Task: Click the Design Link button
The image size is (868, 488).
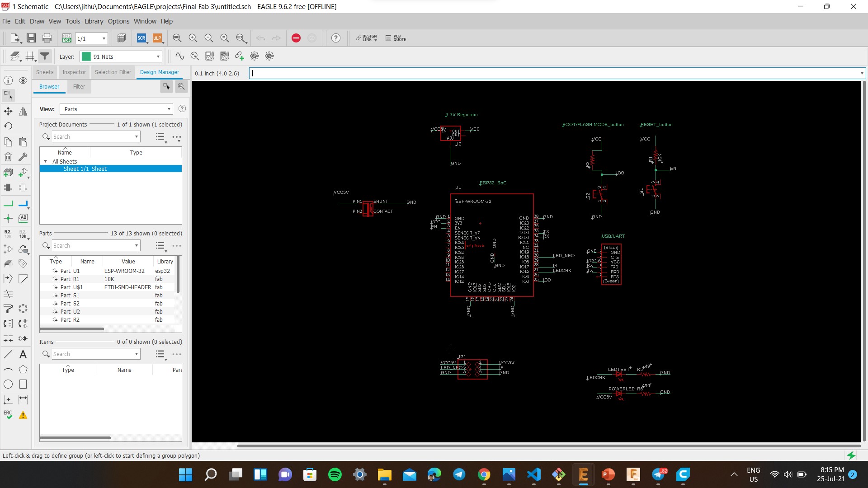Action: click(x=366, y=38)
